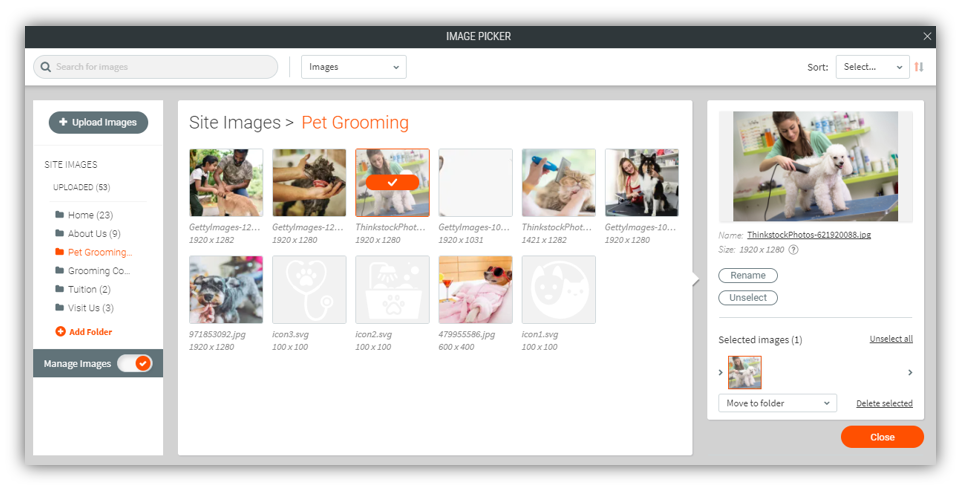The width and height of the screenshot is (958, 501).
Task: Open the Sort Select dropdown
Action: pyautogui.click(x=872, y=67)
